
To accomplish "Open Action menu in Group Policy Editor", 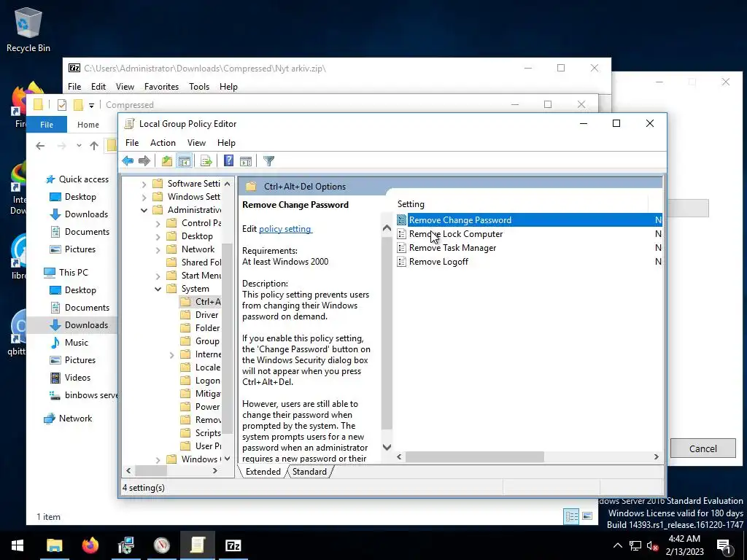I will 163,143.
